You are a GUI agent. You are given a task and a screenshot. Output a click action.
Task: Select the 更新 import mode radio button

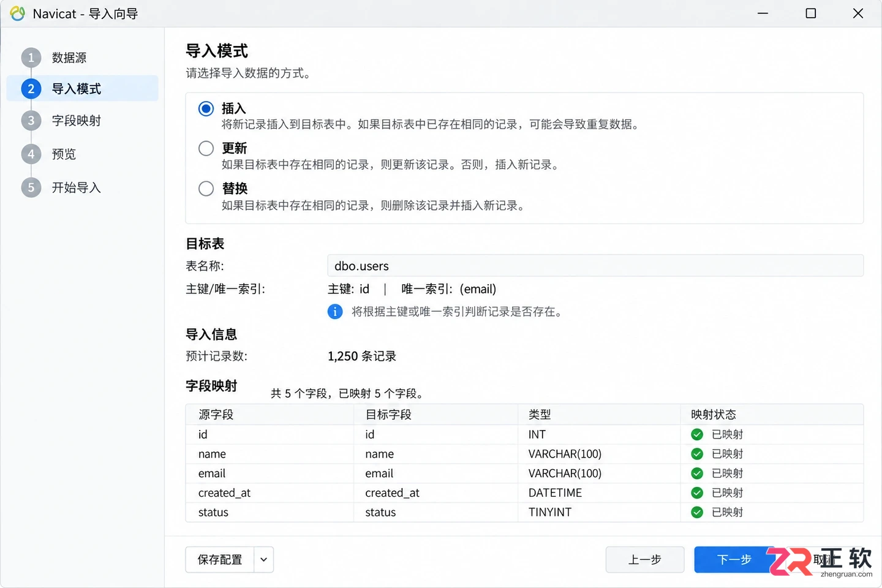coord(206,148)
